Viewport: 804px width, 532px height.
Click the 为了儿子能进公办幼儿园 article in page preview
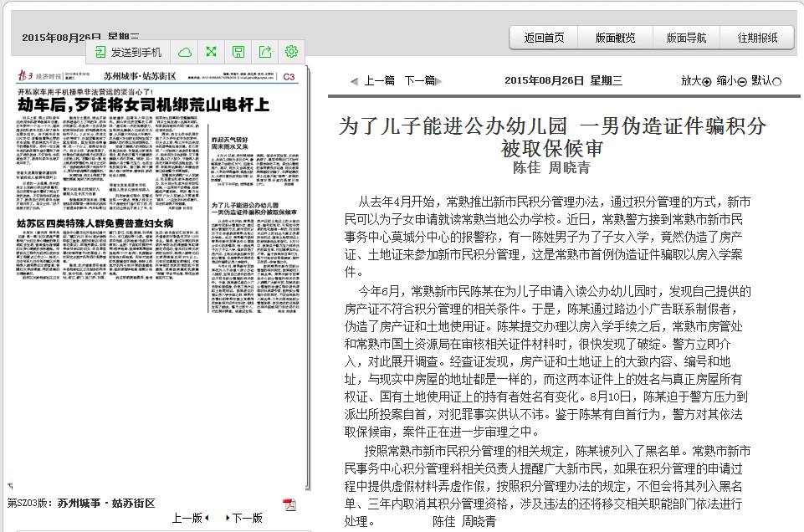click(253, 208)
